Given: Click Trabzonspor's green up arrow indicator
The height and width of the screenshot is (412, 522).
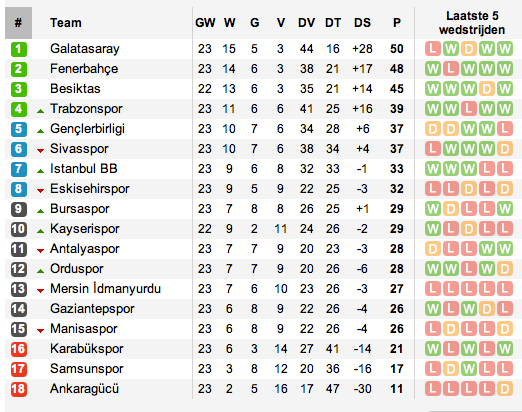Looking at the screenshot, I should click(x=40, y=111).
